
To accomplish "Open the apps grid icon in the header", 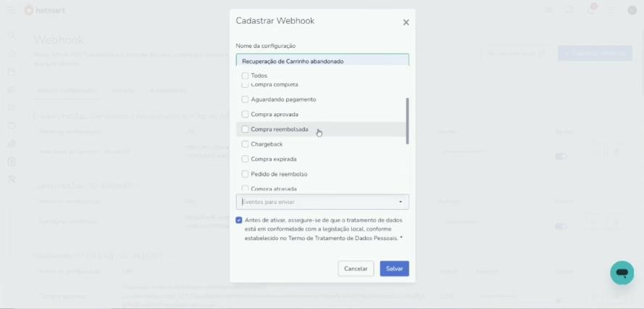I will 611,10.
